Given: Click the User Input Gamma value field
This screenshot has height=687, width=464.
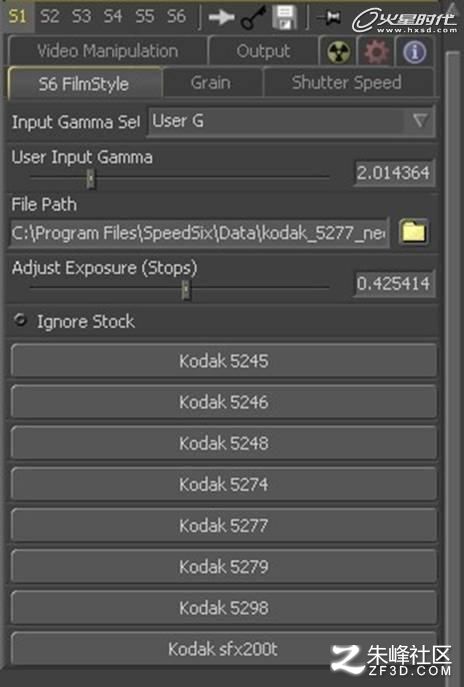Looking at the screenshot, I should (x=393, y=173).
